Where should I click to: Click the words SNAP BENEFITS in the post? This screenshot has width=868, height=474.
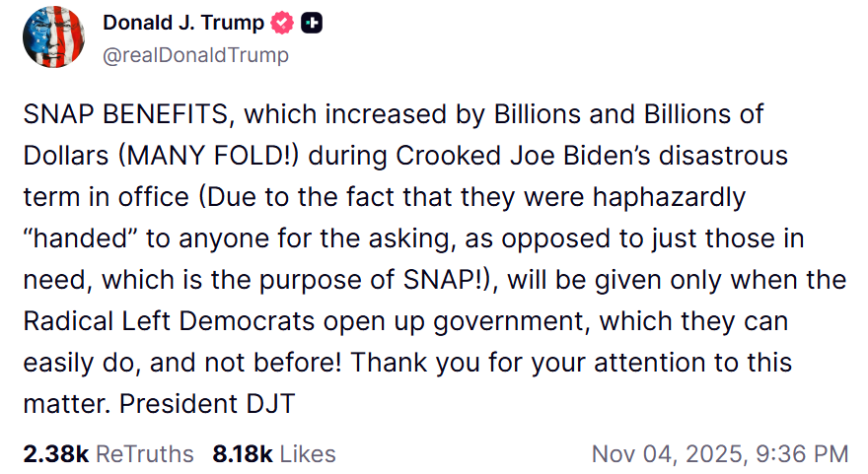pos(126,114)
